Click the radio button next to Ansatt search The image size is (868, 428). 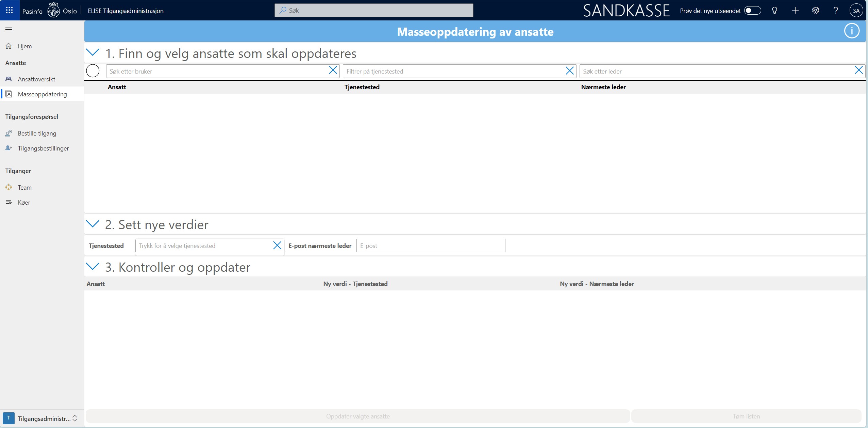click(93, 70)
